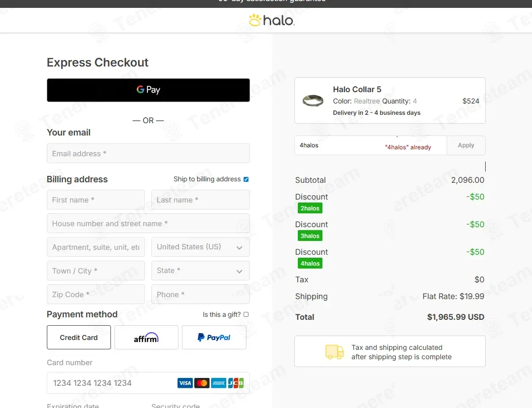Screen dimensions: 532x408
Task: Click the Halo Collar 5 product title
Action: click(x=357, y=90)
